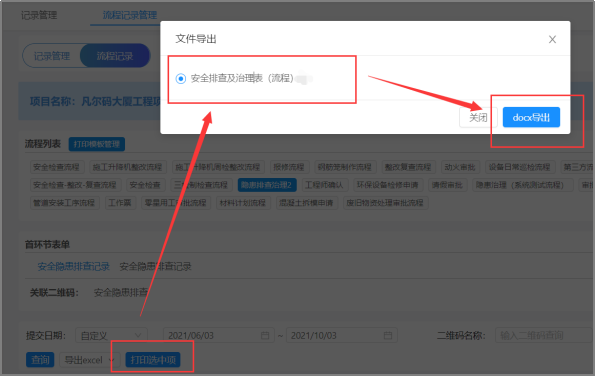595x377 pixels.
Task: Click the 打印模板管理 button
Action: tap(96, 144)
